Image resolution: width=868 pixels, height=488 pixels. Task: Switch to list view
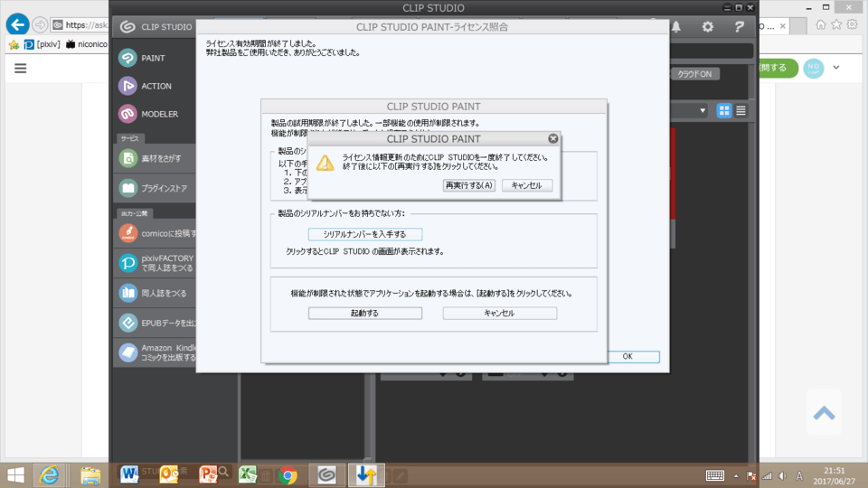tap(741, 110)
